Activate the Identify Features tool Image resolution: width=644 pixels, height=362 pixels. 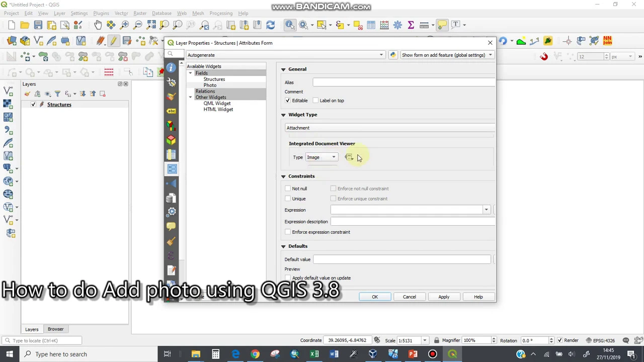pyautogui.click(x=290, y=25)
